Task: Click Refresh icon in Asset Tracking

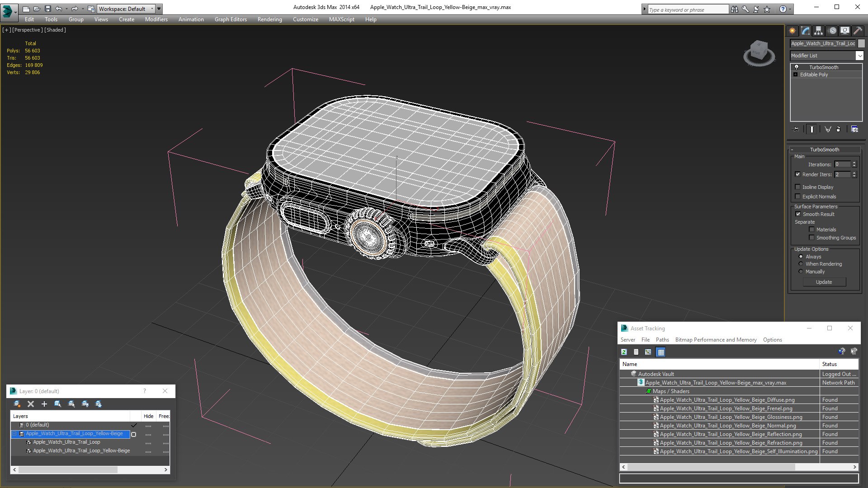Action: tap(624, 352)
